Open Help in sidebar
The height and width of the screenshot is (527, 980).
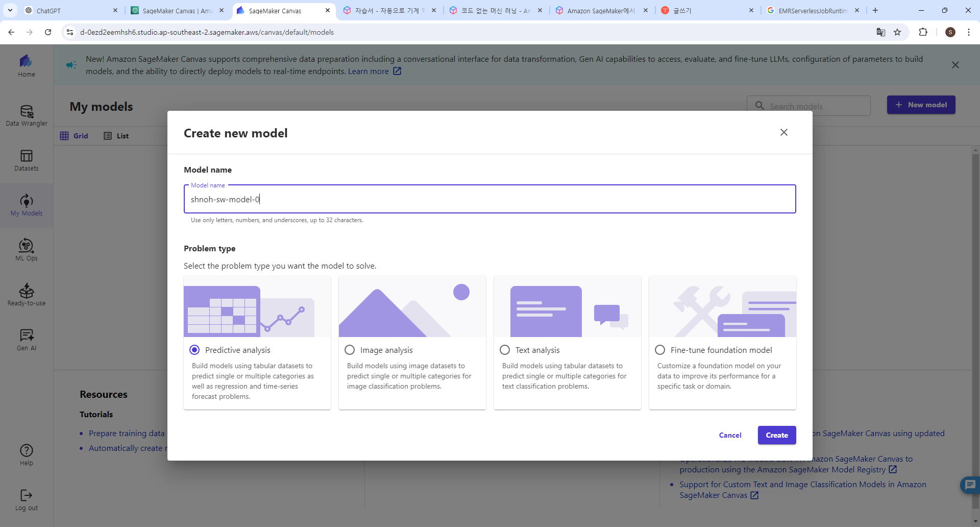click(x=27, y=455)
